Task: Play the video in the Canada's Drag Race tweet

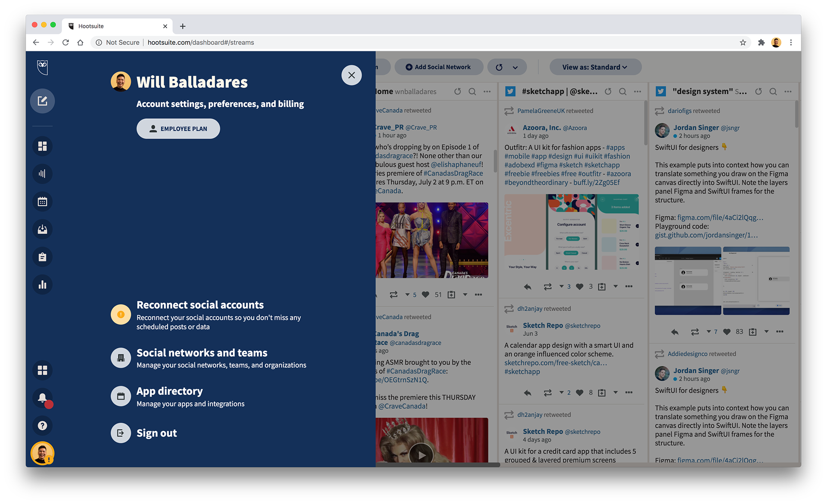Action: [x=421, y=454]
